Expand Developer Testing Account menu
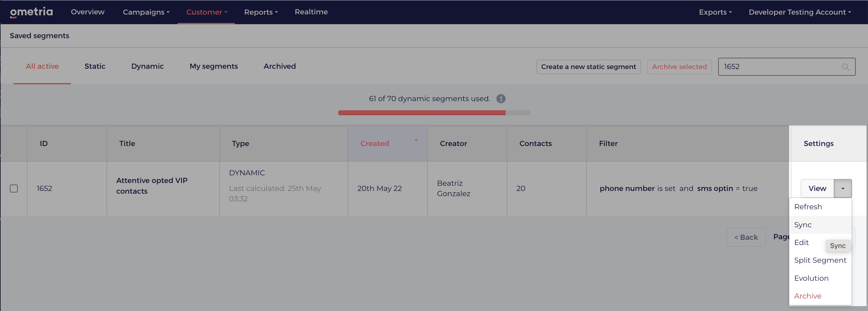The height and width of the screenshot is (311, 868). (x=799, y=12)
